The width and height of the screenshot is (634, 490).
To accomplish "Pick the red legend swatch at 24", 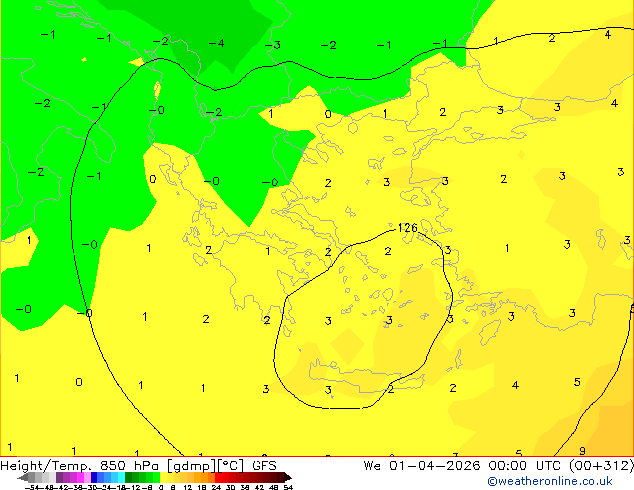I will pos(218,477).
